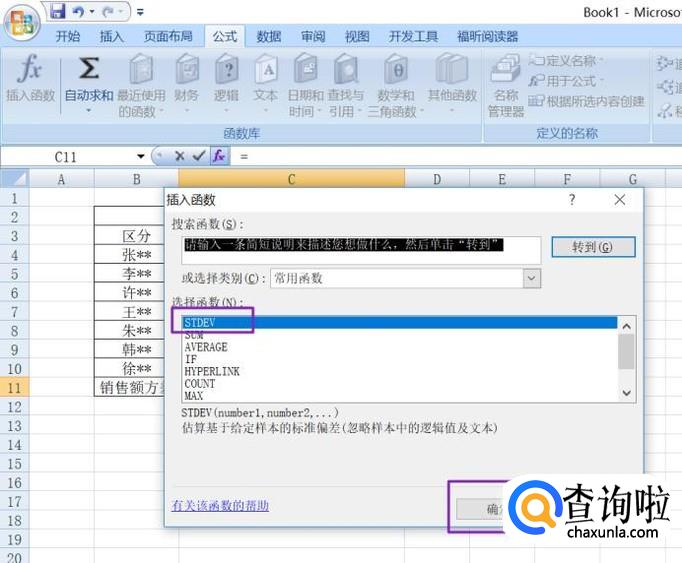Select column A header
This screenshot has width=682, height=563.
61,179
